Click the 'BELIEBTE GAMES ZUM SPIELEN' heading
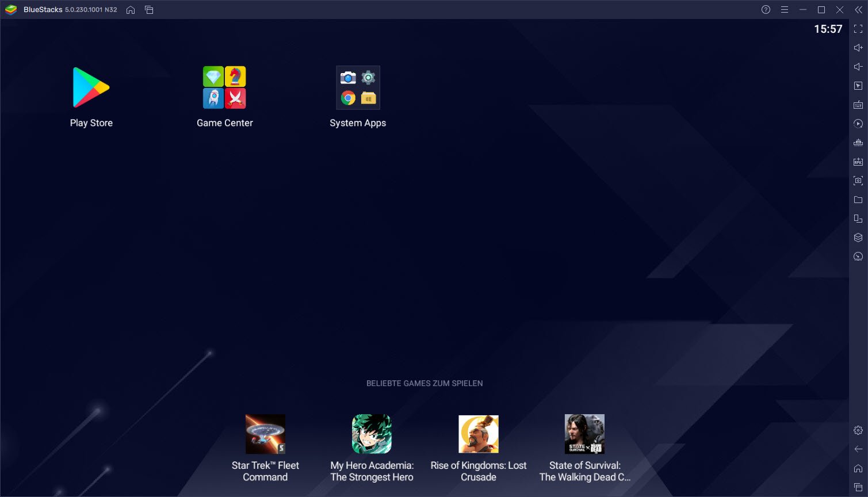Viewport: 868px width, 497px height. pos(425,383)
